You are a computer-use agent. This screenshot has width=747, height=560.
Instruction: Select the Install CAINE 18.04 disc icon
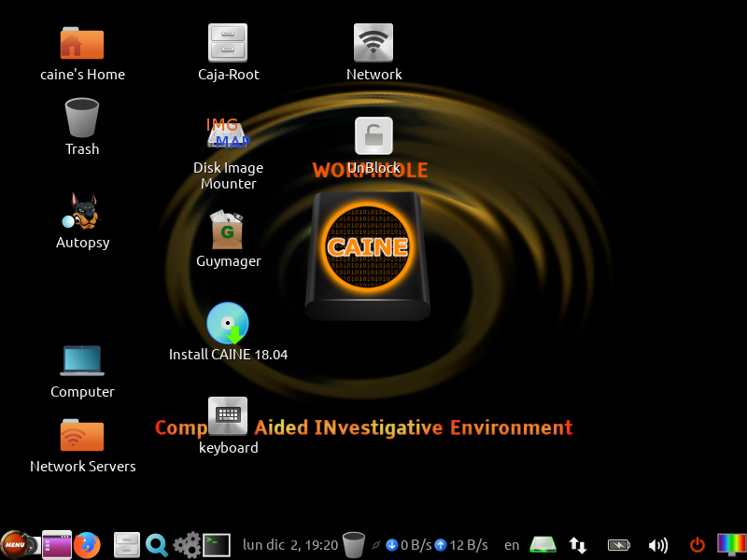[x=228, y=323]
